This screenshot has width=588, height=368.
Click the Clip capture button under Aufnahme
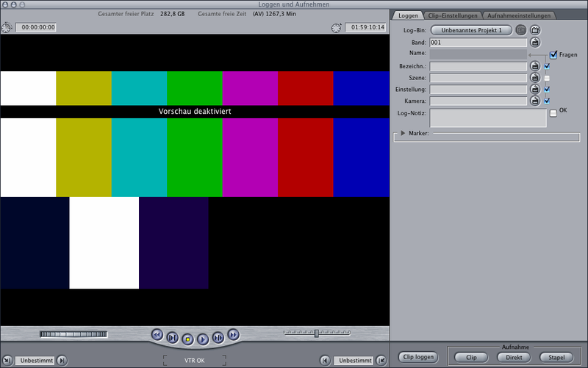click(471, 358)
